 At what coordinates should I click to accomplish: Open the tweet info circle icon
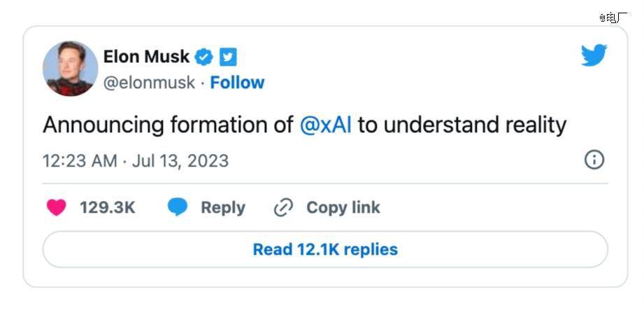click(594, 160)
